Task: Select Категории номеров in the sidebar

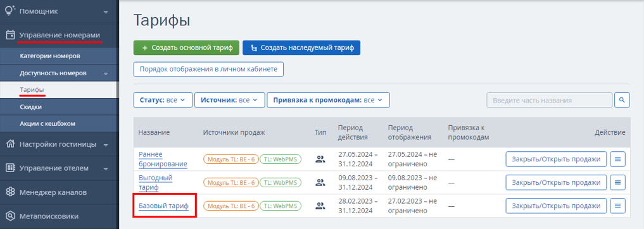Action: tap(49, 56)
